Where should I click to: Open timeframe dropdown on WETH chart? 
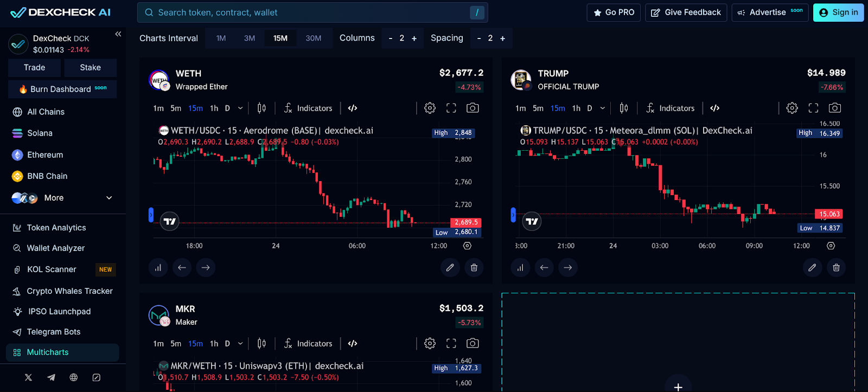click(x=240, y=108)
